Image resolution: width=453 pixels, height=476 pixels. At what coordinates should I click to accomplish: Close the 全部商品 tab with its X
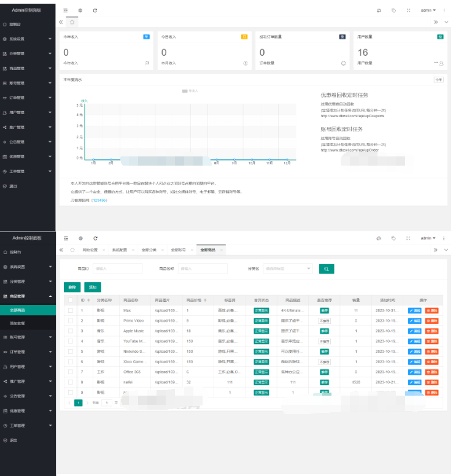[x=222, y=250]
